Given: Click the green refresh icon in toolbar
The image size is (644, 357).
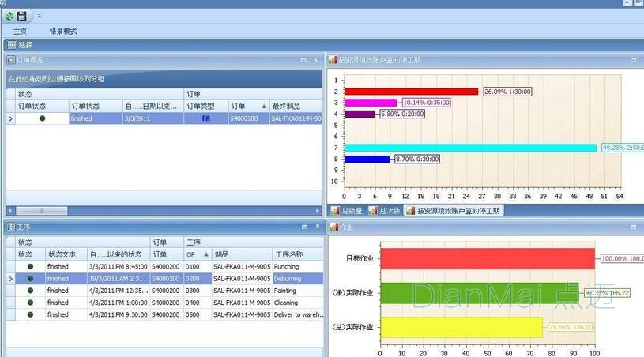Looking at the screenshot, I should coord(9,16).
